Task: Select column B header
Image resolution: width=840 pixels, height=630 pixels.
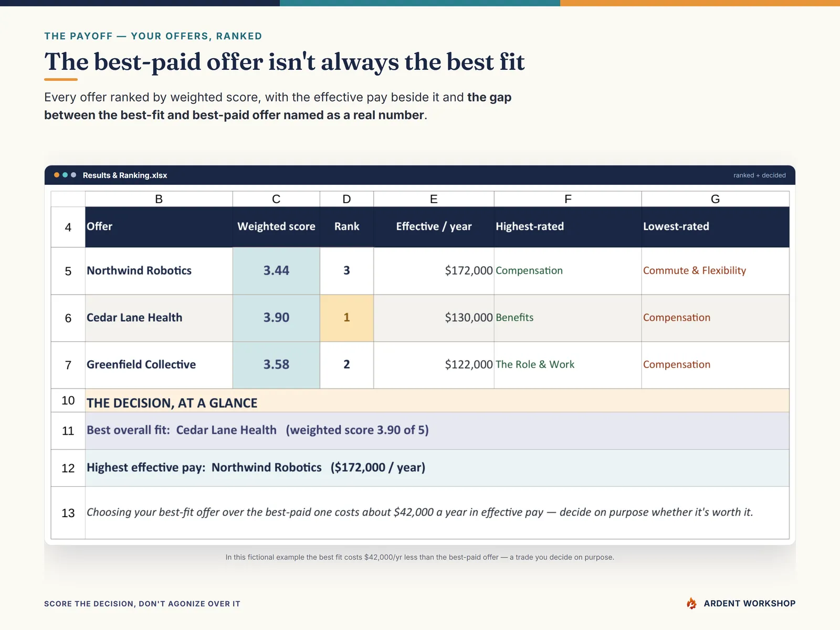Action: pos(159,199)
